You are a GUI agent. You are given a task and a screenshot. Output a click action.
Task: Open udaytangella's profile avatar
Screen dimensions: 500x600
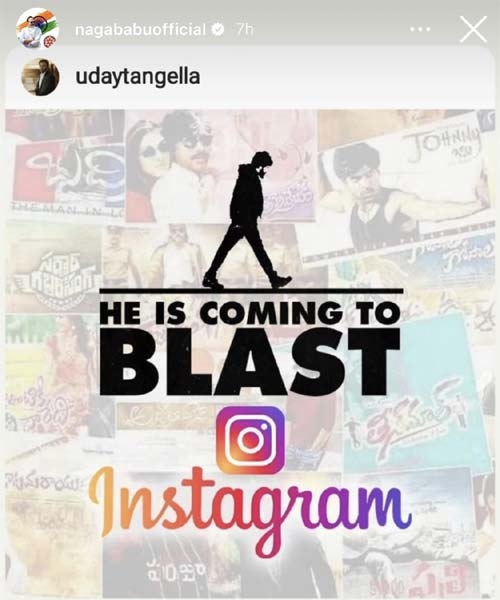pos(40,77)
